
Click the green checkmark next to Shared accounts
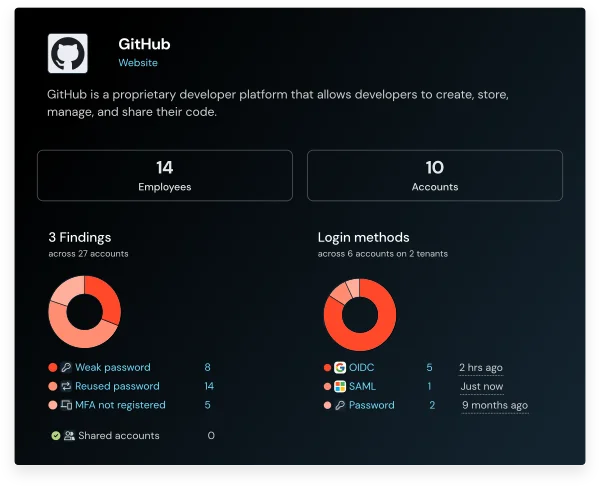coord(56,435)
